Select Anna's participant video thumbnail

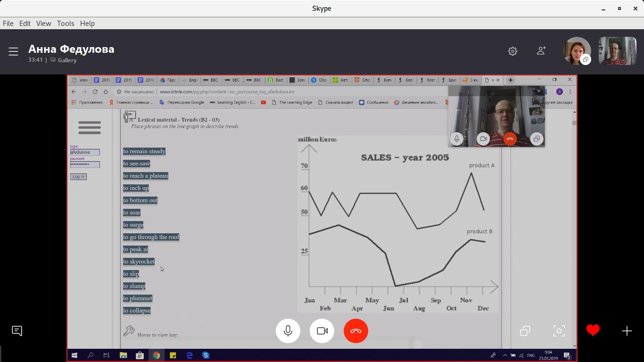577,51
